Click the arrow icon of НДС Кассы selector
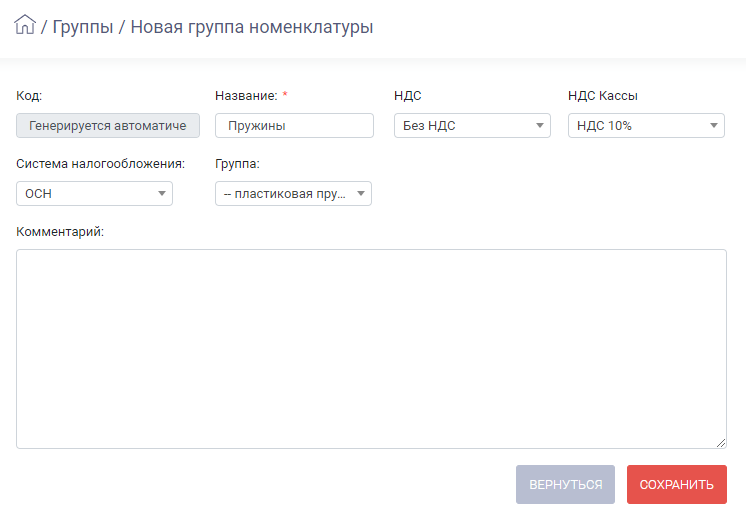Image resolution: width=746 pixels, height=519 pixels. (714, 126)
